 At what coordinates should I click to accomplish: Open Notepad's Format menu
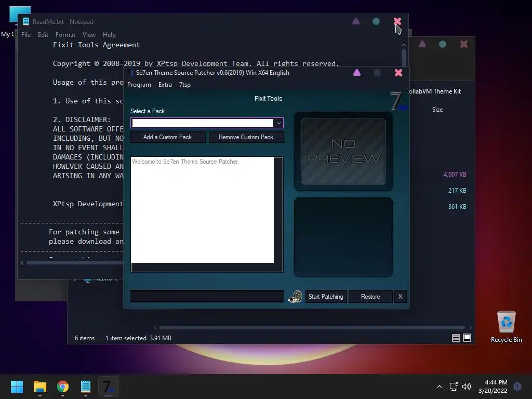65,35
